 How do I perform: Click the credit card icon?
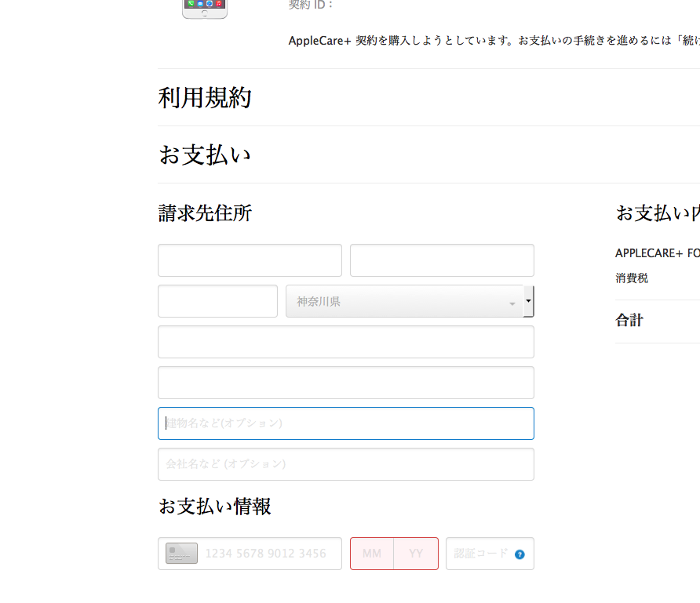pyautogui.click(x=182, y=554)
